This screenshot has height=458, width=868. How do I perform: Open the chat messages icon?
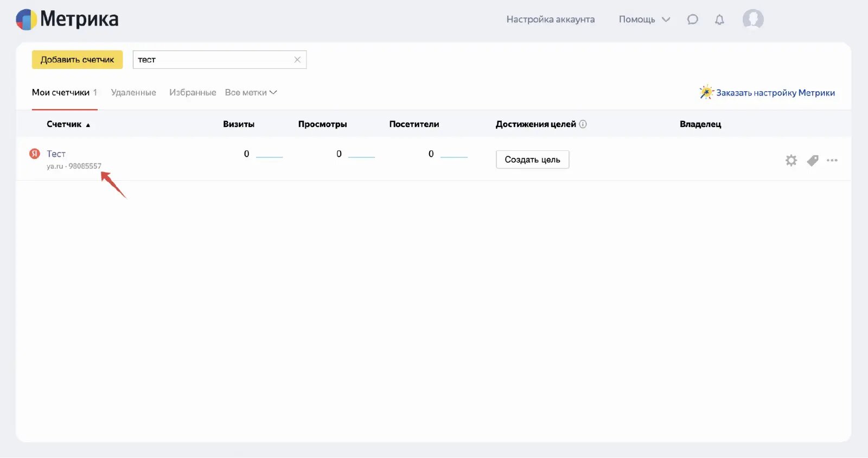click(x=692, y=20)
